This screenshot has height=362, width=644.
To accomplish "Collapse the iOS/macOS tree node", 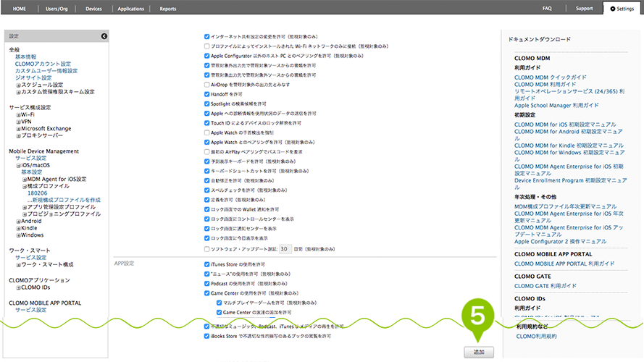I will (x=19, y=165).
